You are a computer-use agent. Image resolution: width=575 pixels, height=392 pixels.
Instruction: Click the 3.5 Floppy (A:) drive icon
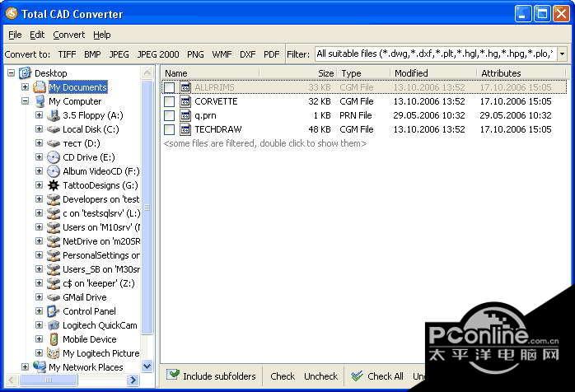[x=54, y=115]
